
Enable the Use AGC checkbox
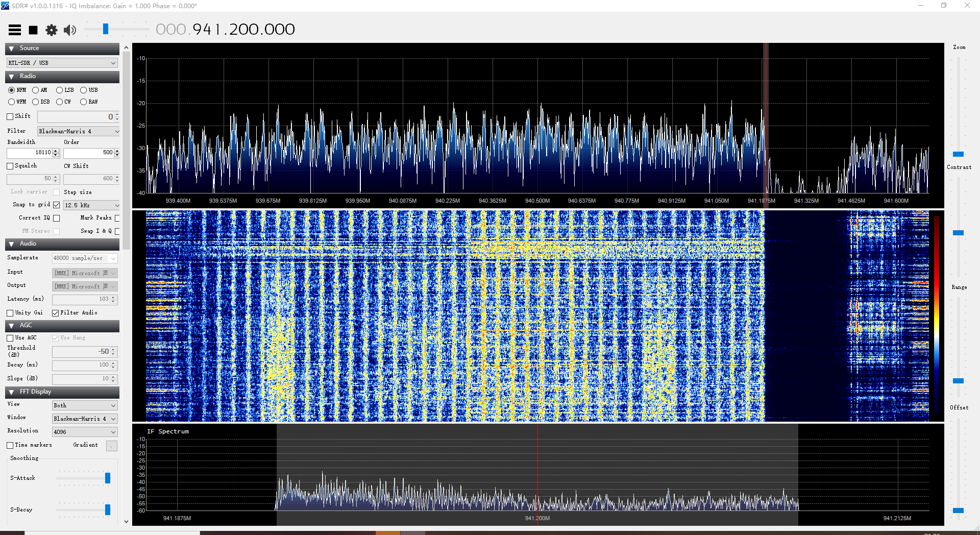click(x=10, y=338)
